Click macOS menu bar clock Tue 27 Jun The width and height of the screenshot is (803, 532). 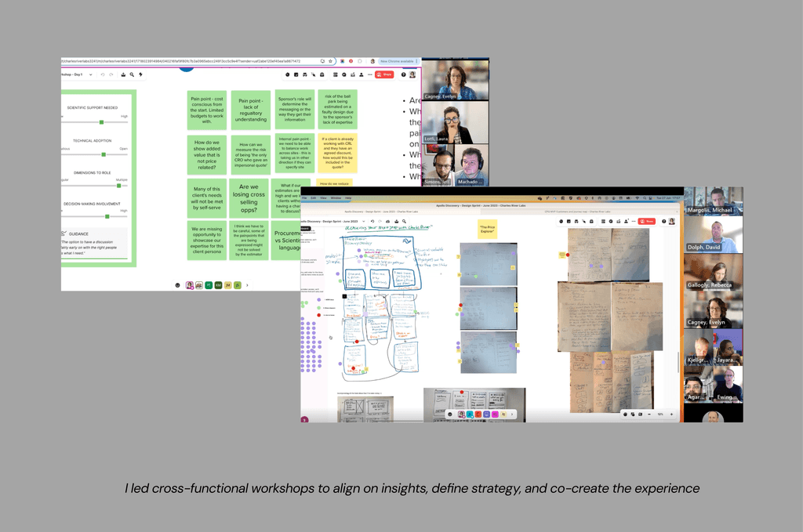[668, 198]
